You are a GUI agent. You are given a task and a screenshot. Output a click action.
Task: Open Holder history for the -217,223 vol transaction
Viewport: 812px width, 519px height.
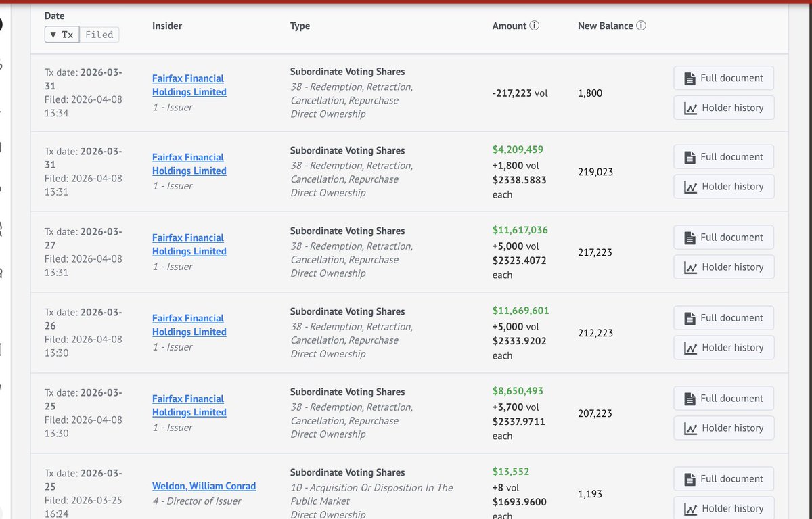(724, 108)
